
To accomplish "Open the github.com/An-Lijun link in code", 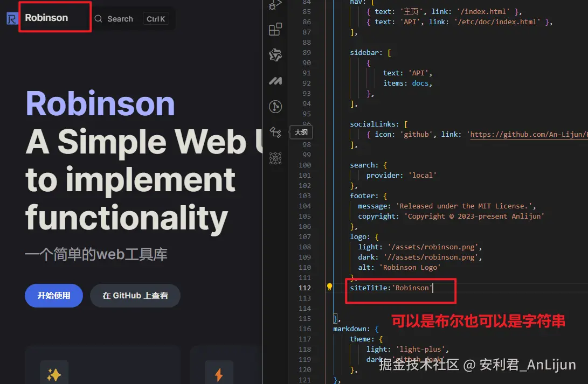I will [529, 134].
